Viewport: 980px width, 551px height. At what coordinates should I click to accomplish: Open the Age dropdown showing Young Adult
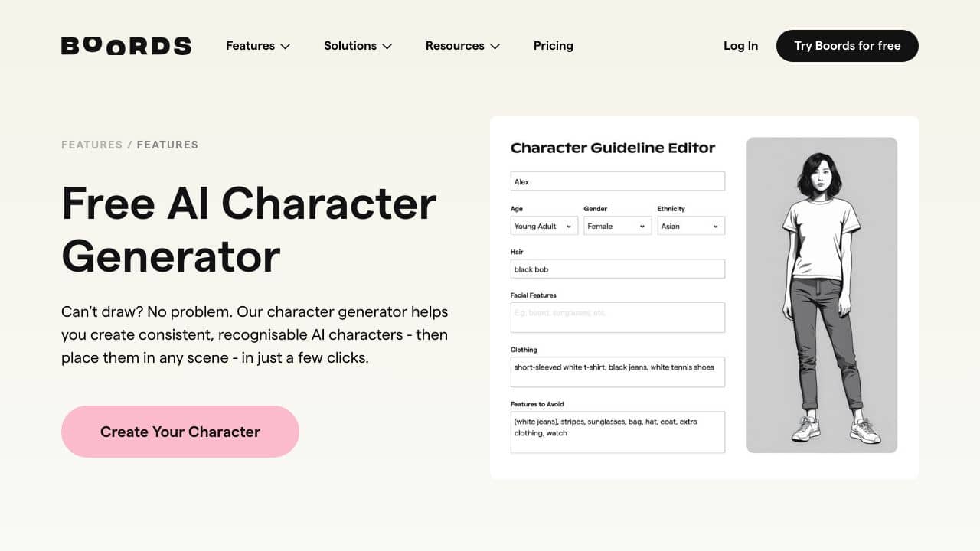(x=544, y=226)
